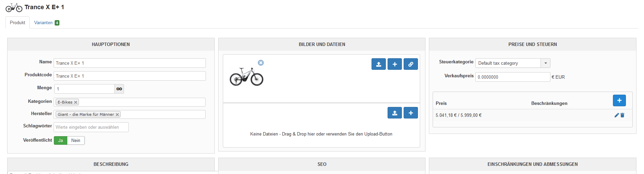Remove the Giant manufacturer tag
The height and width of the screenshot is (174, 644).
pos(117,114)
